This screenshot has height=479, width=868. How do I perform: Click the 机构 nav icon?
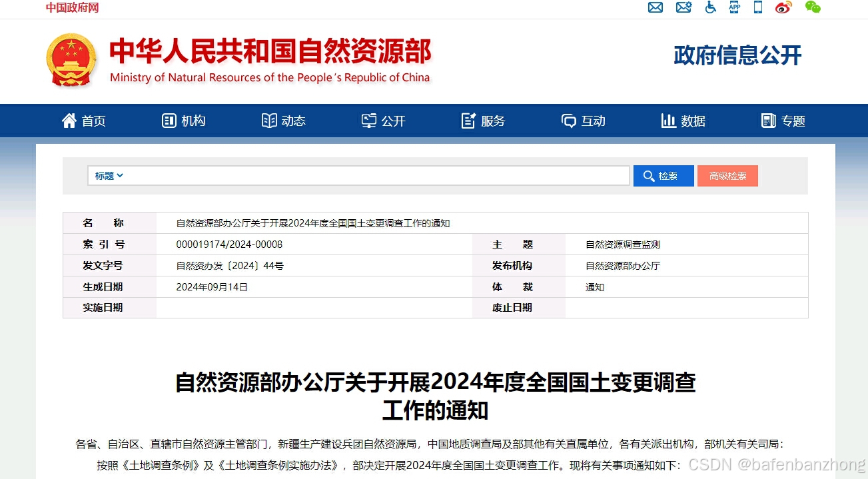click(x=169, y=121)
